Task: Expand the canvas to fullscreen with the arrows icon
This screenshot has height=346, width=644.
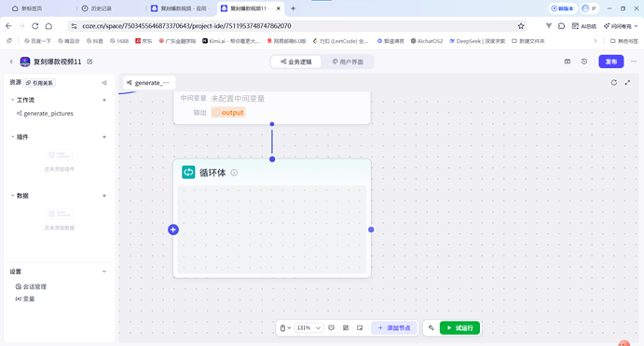Action: point(627,83)
